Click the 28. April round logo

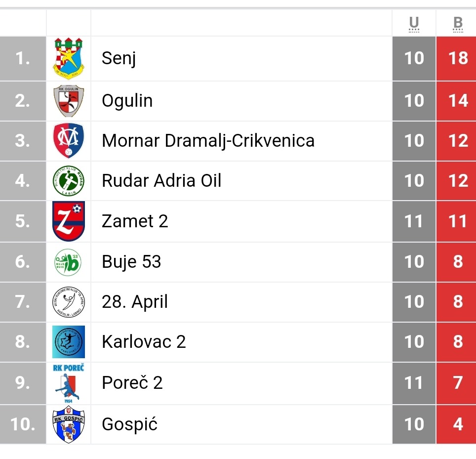pos(69,301)
